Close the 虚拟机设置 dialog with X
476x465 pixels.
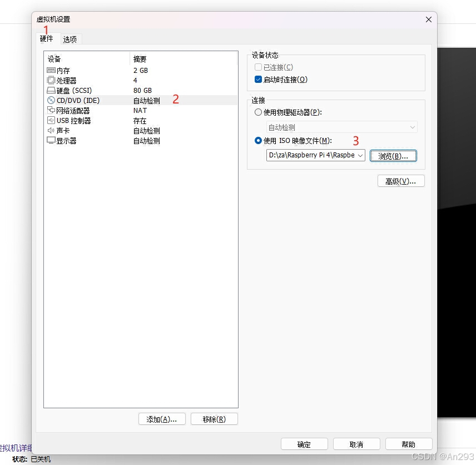coord(429,19)
